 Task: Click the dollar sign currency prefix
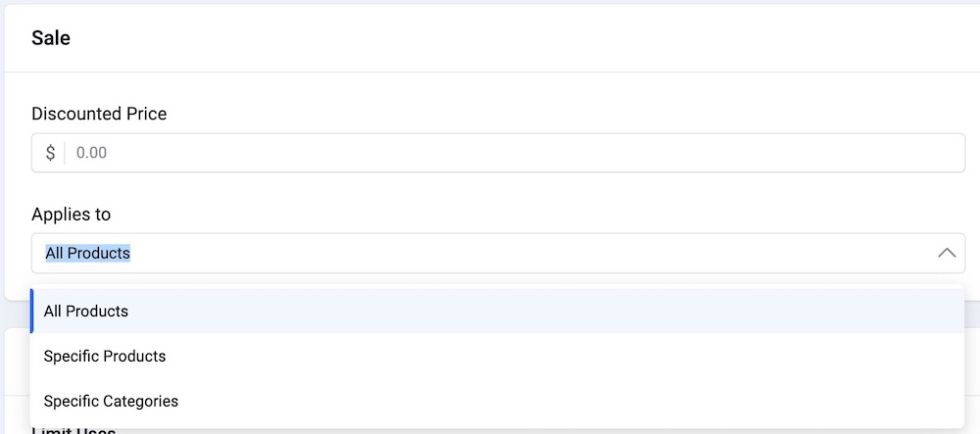coord(50,153)
